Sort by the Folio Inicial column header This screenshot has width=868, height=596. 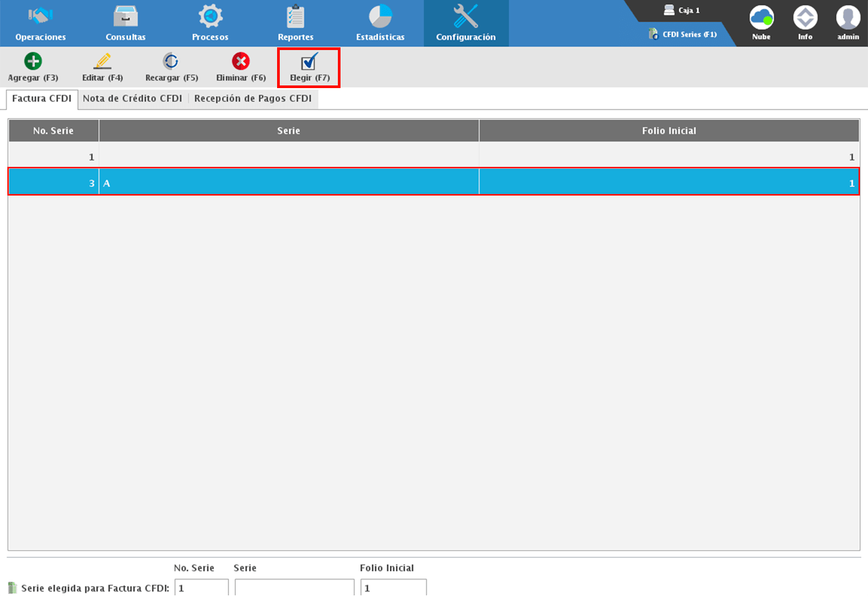click(668, 131)
